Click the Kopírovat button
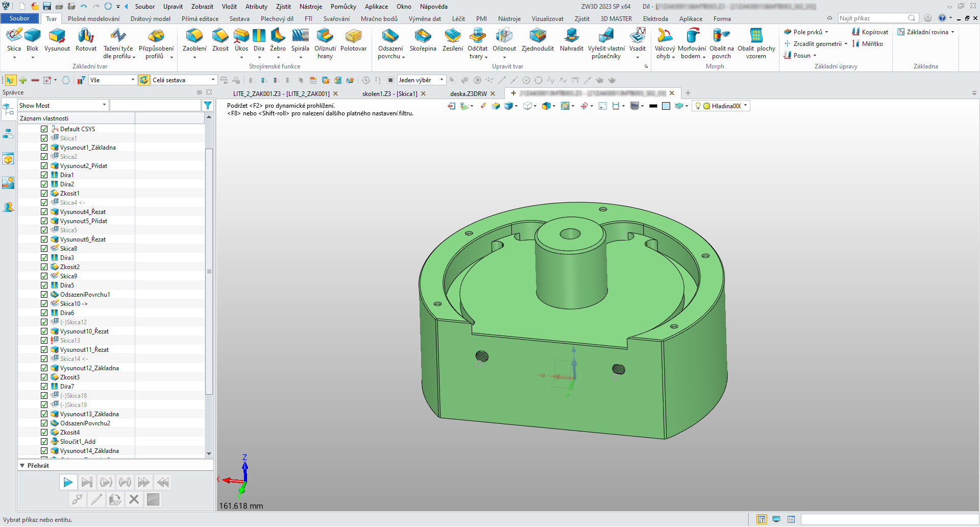 [870, 32]
